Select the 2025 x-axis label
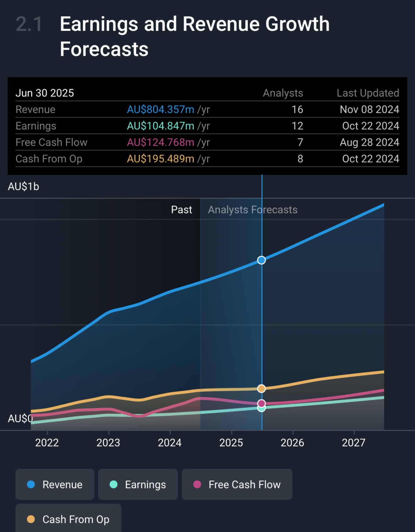 [x=231, y=443]
